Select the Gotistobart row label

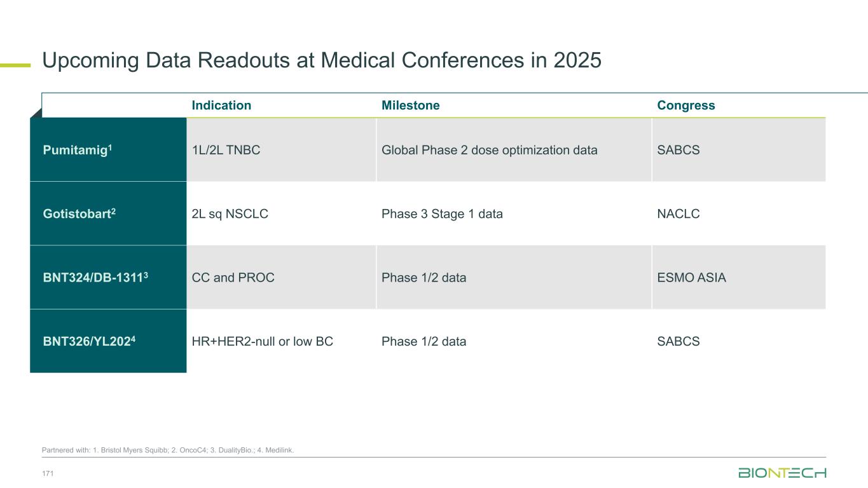click(x=79, y=213)
